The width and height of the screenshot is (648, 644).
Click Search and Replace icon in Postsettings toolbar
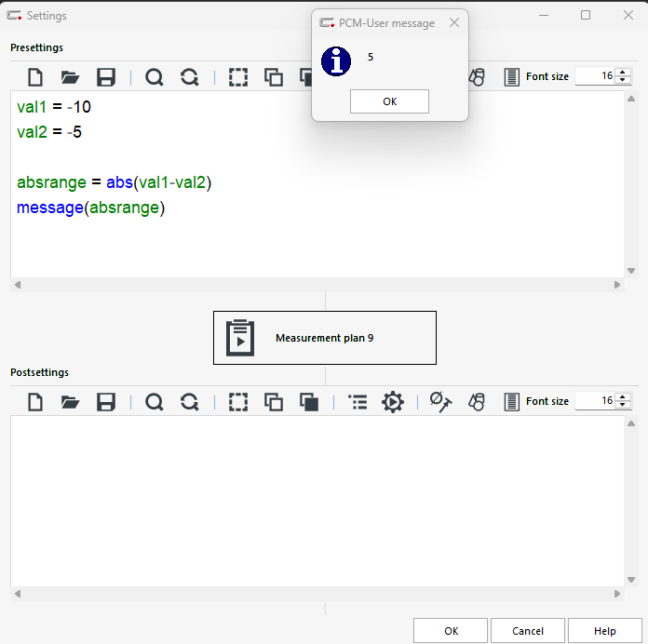tap(190, 402)
